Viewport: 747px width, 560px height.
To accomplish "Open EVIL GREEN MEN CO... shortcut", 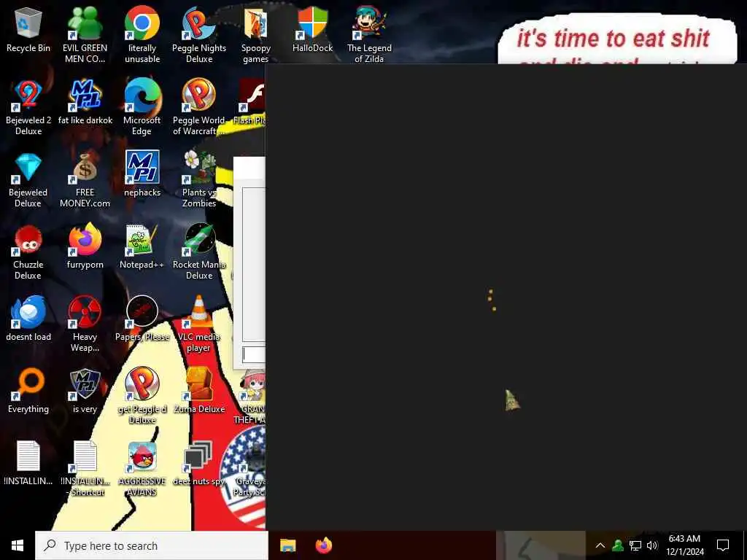I will click(x=85, y=34).
